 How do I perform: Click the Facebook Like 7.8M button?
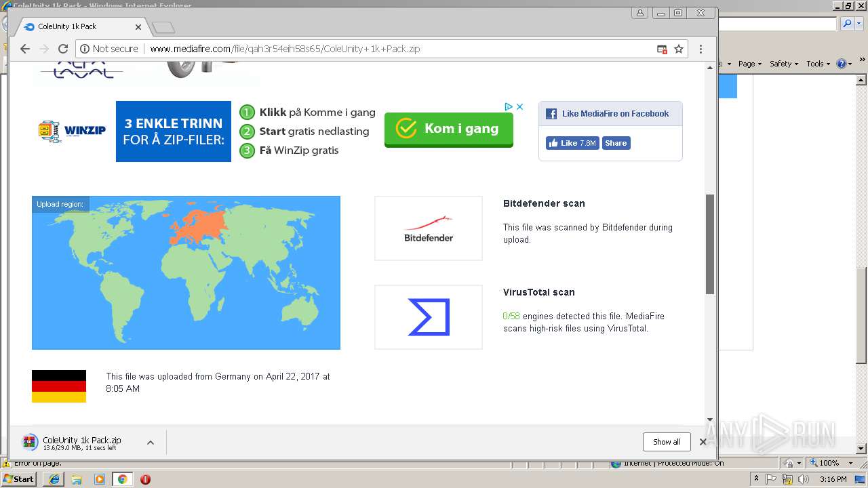coord(572,143)
